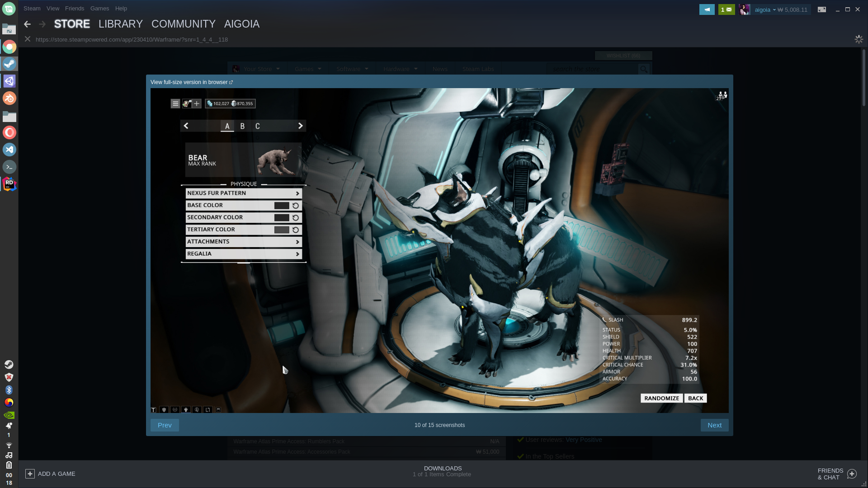The image size is (868, 488).
Task: Click the store search magnifier icon
Action: (644, 69)
